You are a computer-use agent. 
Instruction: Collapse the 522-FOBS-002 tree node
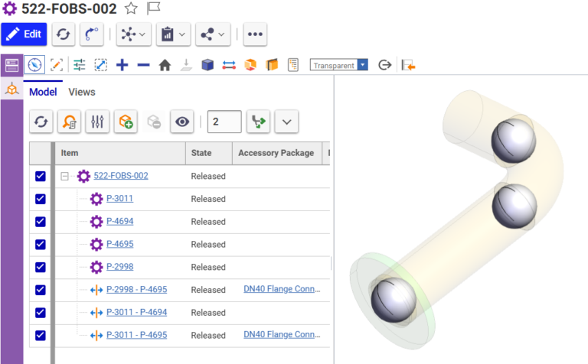[66, 176]
